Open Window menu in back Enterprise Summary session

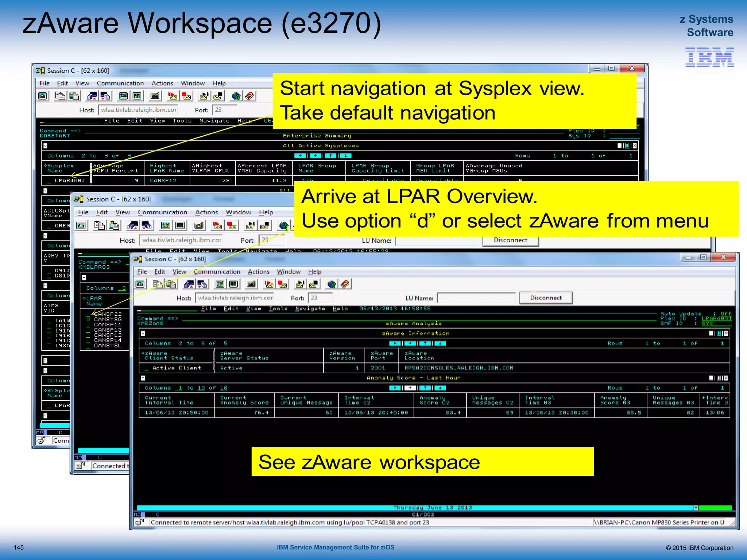tap(193, 83)
